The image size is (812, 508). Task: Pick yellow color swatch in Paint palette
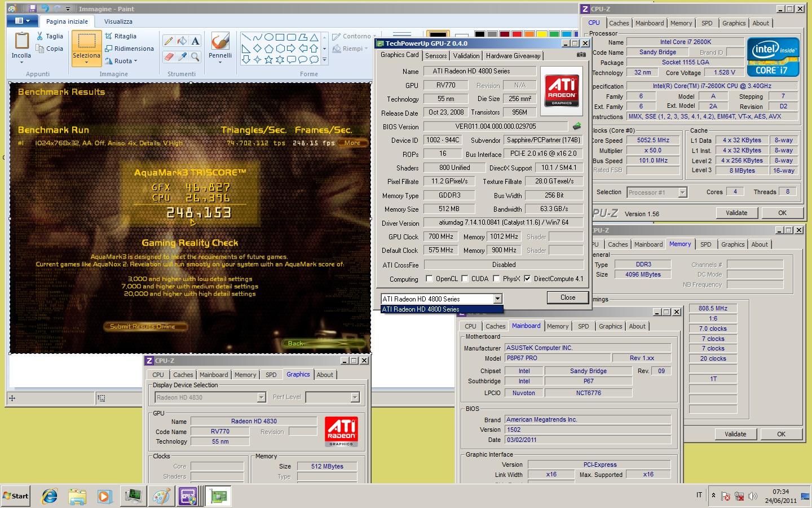[x=542, y=34]
